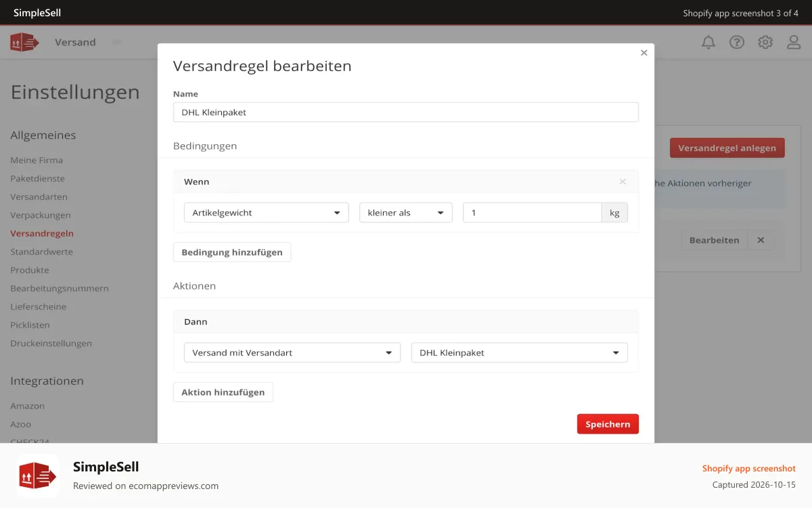Save the rule with Speichern
Screen dimensions: 812x508
click(608, 424)
